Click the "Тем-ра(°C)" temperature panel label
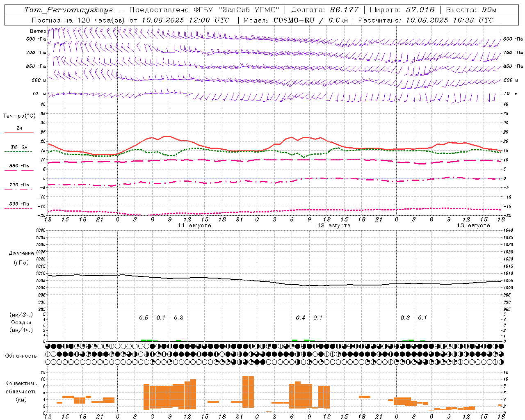 pos(19,116)
